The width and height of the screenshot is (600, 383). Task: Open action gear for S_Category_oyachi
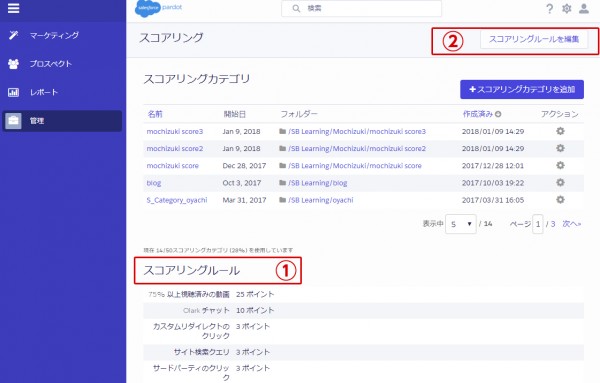click(560, 200)
